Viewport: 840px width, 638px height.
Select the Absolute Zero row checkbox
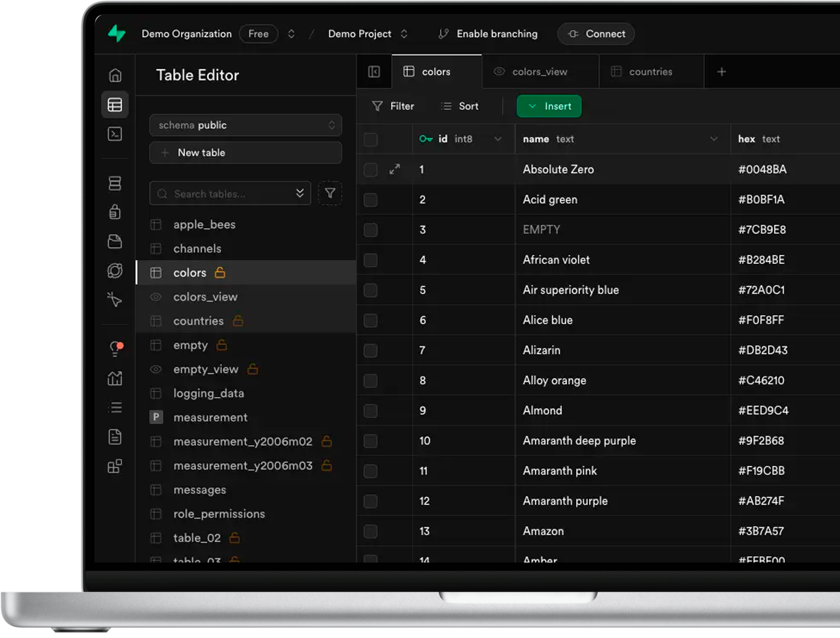click(x=371, y=169)
